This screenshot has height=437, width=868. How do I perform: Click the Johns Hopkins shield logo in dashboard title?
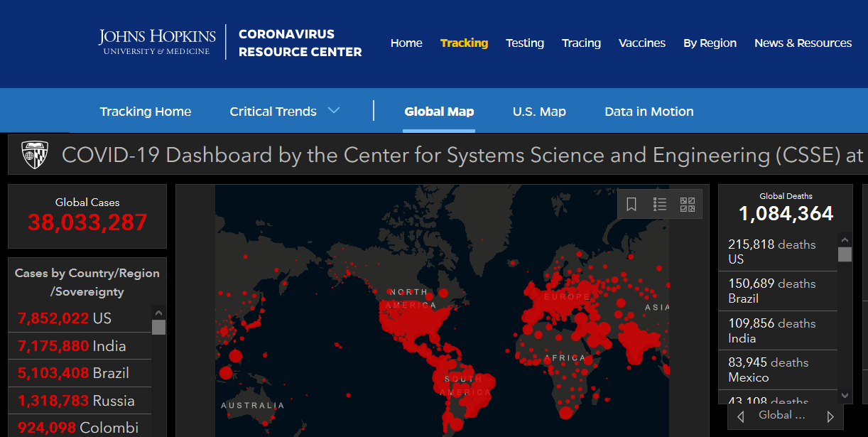tap(35, 154)
